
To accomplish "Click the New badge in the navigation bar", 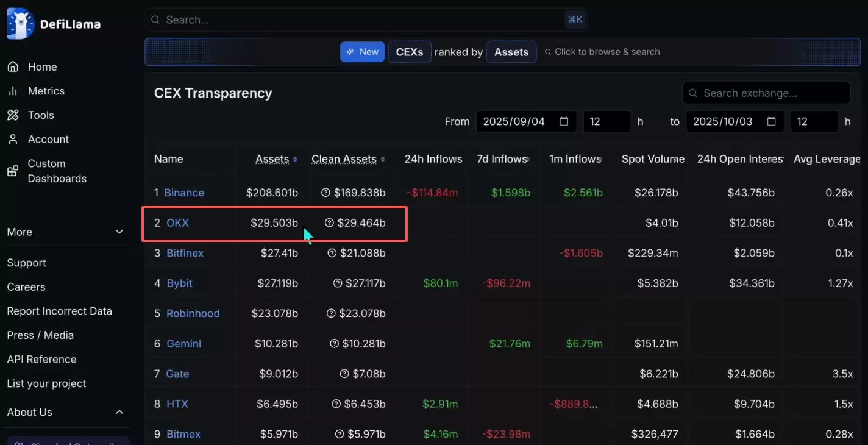I will tap(362, 52).
